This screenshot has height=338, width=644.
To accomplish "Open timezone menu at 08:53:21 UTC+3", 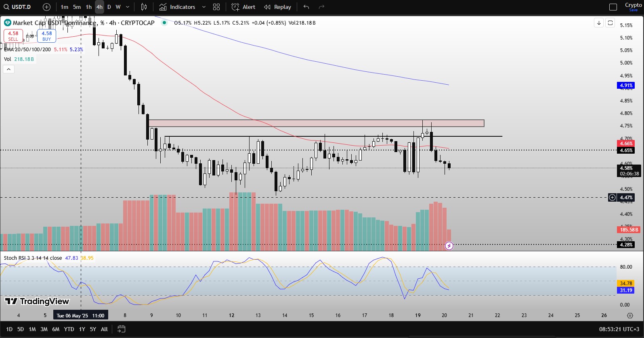I will tap(619, 329).
